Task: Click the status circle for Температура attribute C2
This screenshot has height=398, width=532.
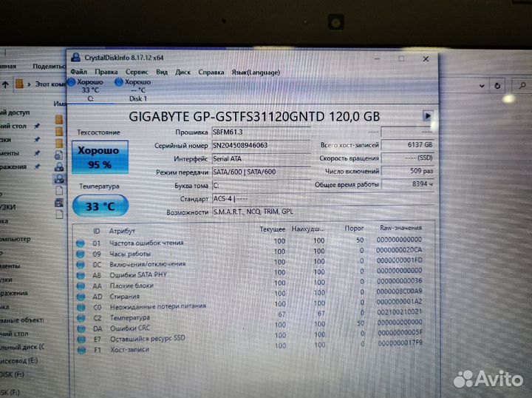Action: click(x=81, y=317)
